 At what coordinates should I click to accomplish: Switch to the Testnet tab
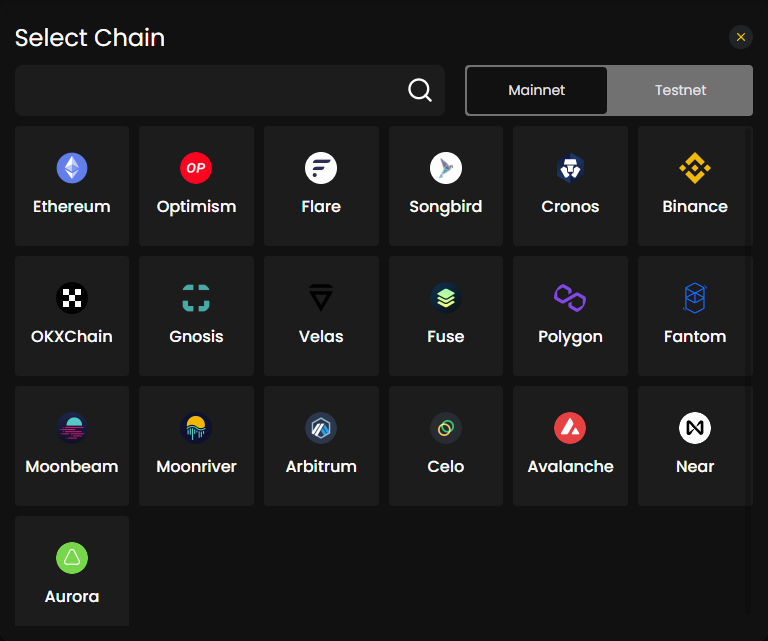680,90
